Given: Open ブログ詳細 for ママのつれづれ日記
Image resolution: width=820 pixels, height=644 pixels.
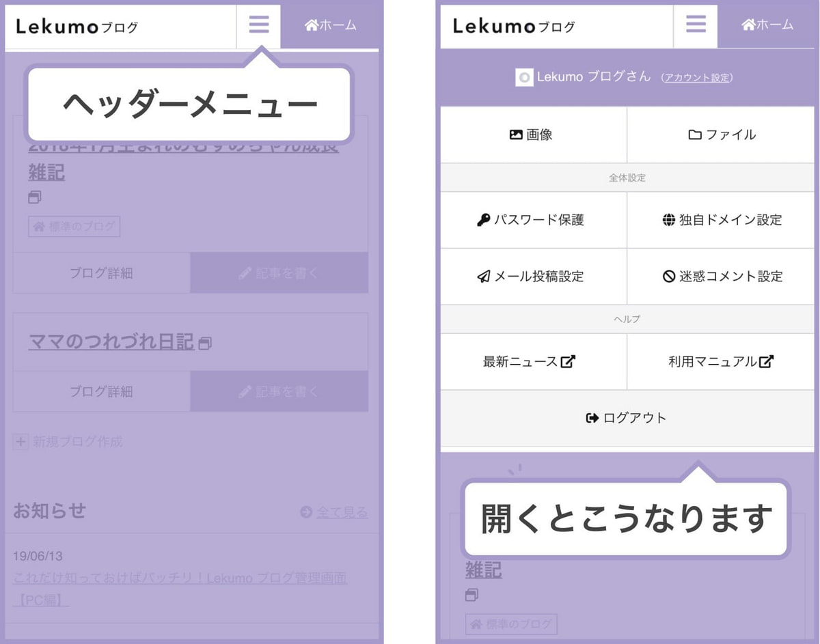Looking at the screenshot, I should 101,391.
